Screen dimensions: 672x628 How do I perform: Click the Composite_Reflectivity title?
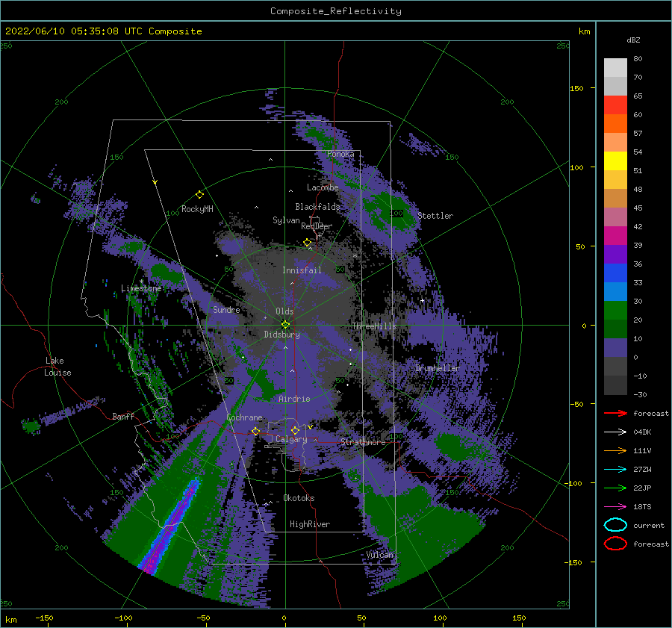coord(336,11)
